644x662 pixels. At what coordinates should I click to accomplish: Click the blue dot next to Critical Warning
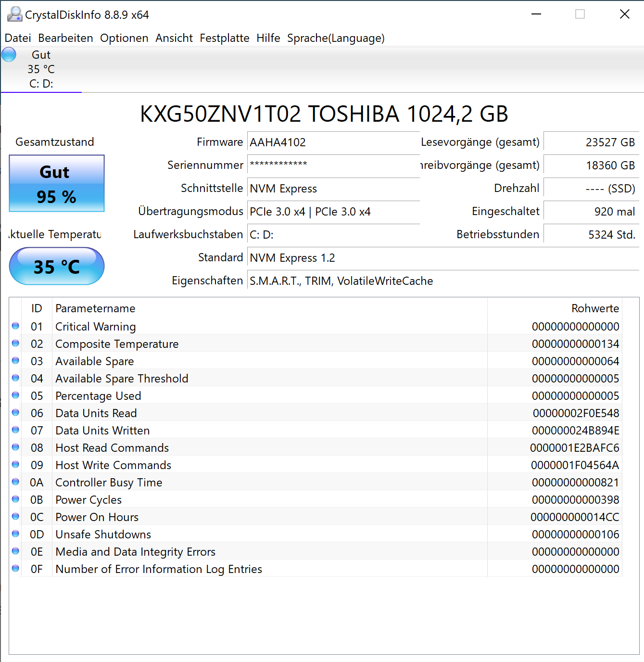(x=15, y=326)
